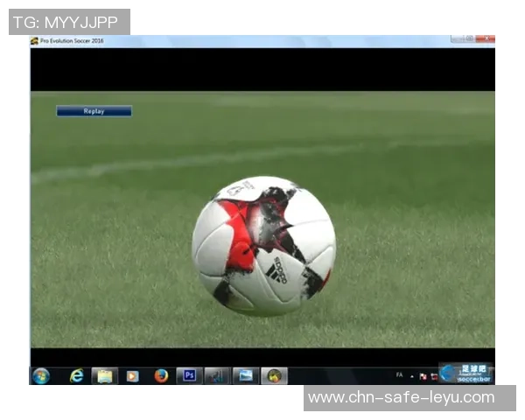525x420 pixels.
Task: Expand the hidden system tray icons arrow
Action: point(412,375)
